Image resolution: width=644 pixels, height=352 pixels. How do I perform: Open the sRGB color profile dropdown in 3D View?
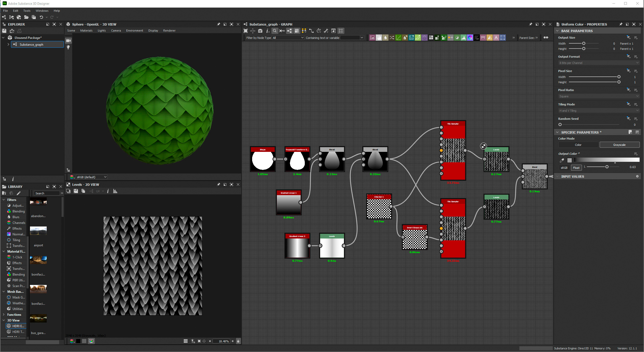coord(91,177)
